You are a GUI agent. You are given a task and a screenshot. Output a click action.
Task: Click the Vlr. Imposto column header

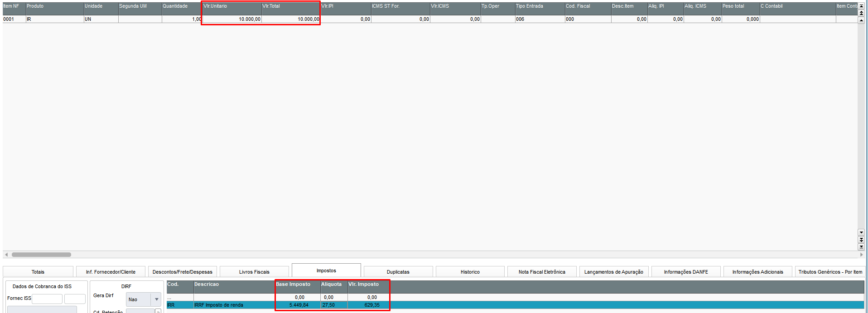click(x=368, y=287)
